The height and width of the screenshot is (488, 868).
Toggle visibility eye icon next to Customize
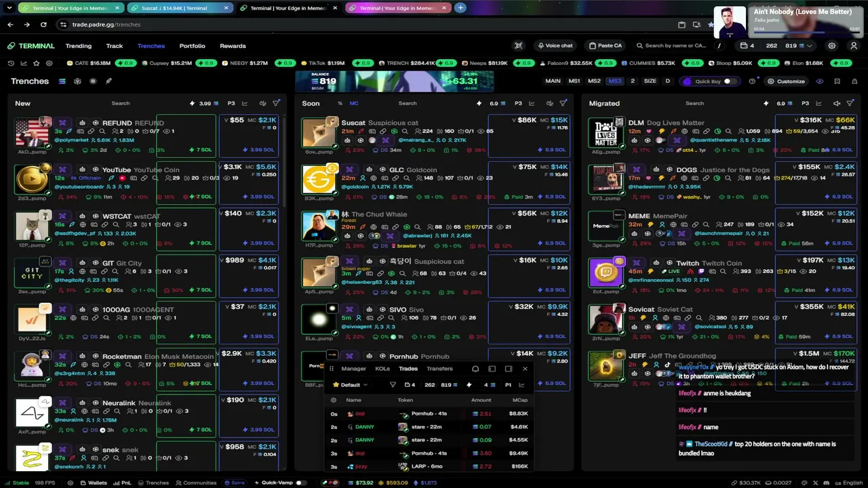pyautogui.click(x=820, y=81)
